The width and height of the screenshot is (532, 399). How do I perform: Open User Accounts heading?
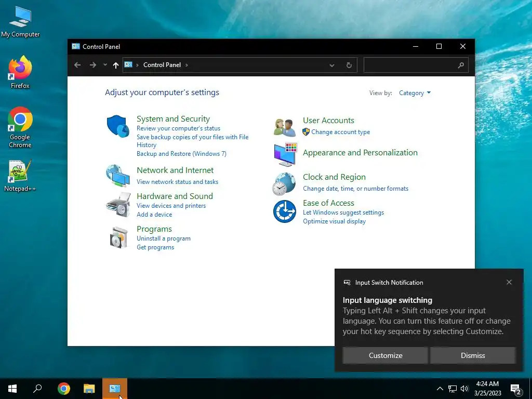(328, 121)
